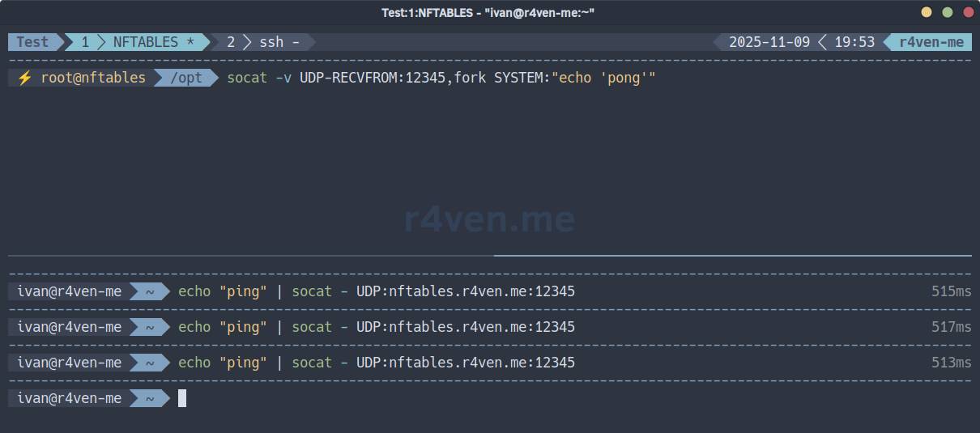The height and width of the screenshot is (433, 980).
Task: Click the window title bar text
Action: point(488,12)
